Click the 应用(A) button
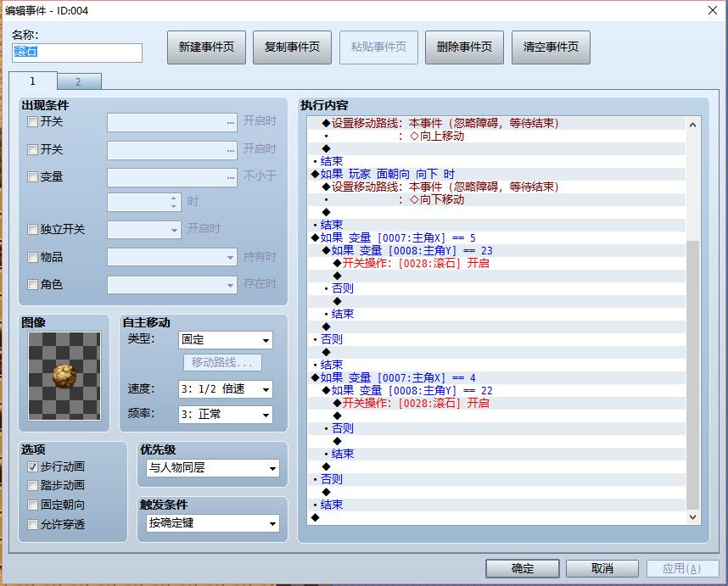Image resolution: width=728 pixels, height=586 pixels. [x=682, y=568]
